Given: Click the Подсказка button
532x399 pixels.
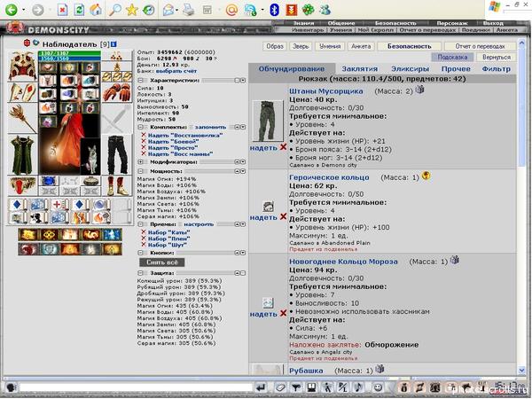Looking at the screenshot, I should coord(452,57).
